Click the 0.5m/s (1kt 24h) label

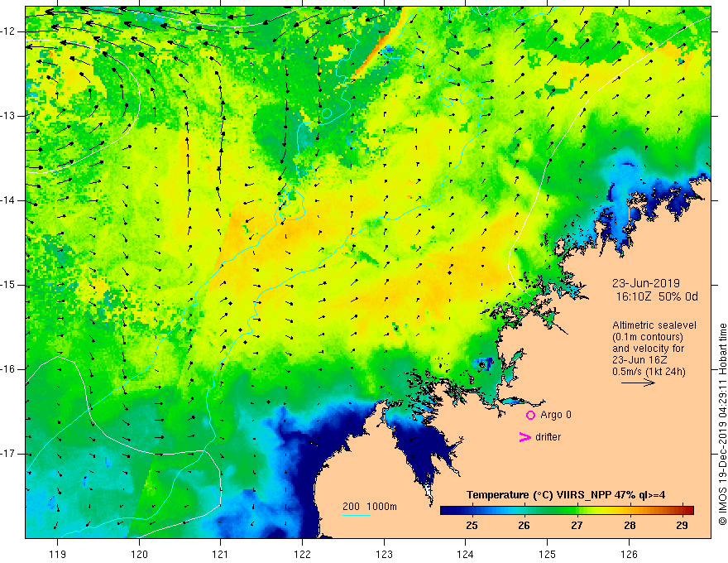click(649, 372)
